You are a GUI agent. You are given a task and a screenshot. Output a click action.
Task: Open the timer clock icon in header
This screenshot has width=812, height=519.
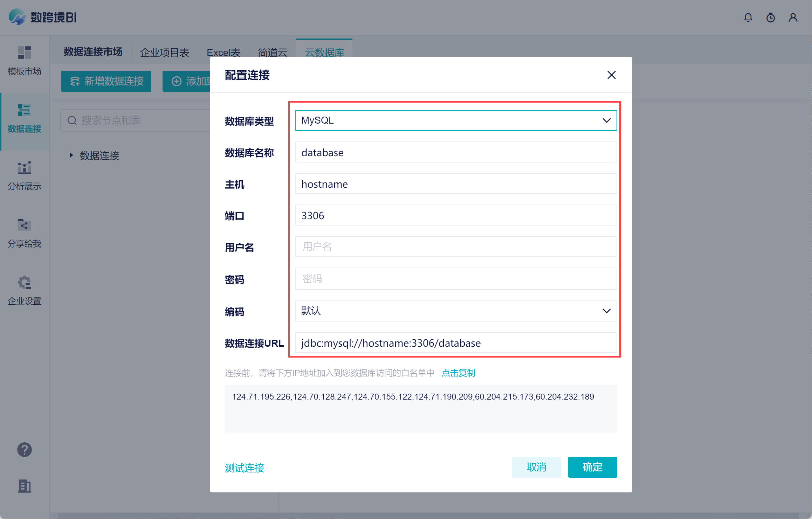pos(770,18)
